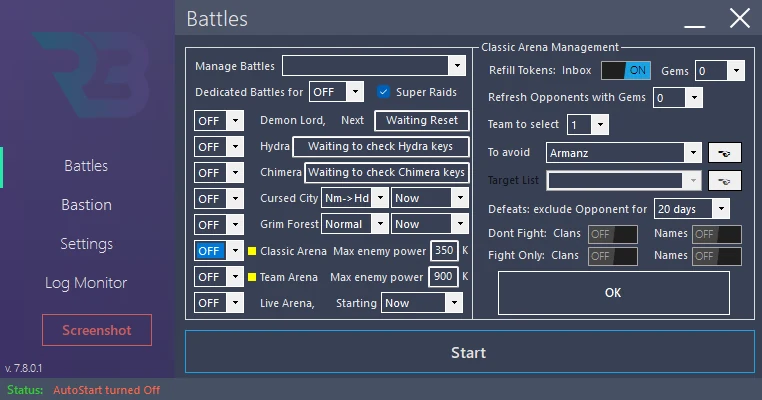Click Team Arena max enemy power field

tap(443, 277)
